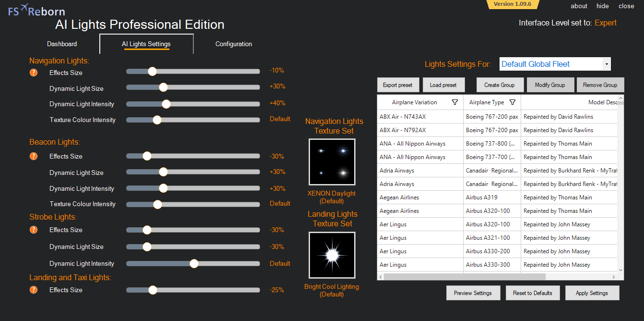644x321 pixels.
Task: Click the Airbus A321-100 cell
Action: coord(492,238)
